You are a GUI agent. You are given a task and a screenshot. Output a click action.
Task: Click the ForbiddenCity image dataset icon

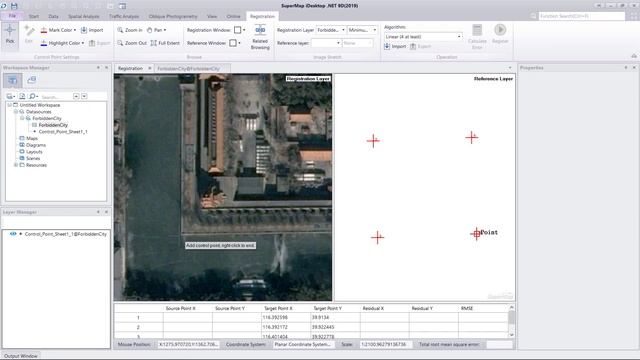35,125
